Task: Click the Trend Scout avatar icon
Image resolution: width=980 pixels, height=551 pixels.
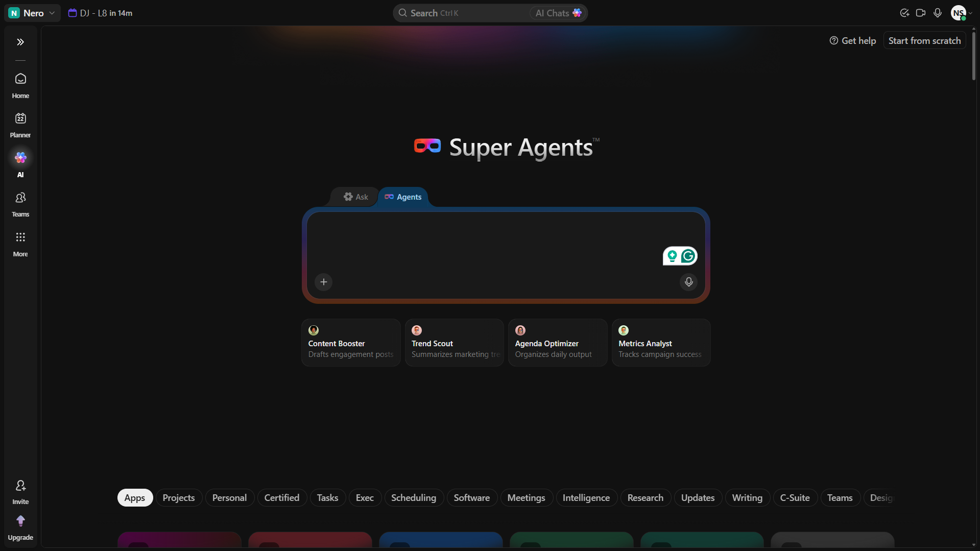Action: click(417, 330)
